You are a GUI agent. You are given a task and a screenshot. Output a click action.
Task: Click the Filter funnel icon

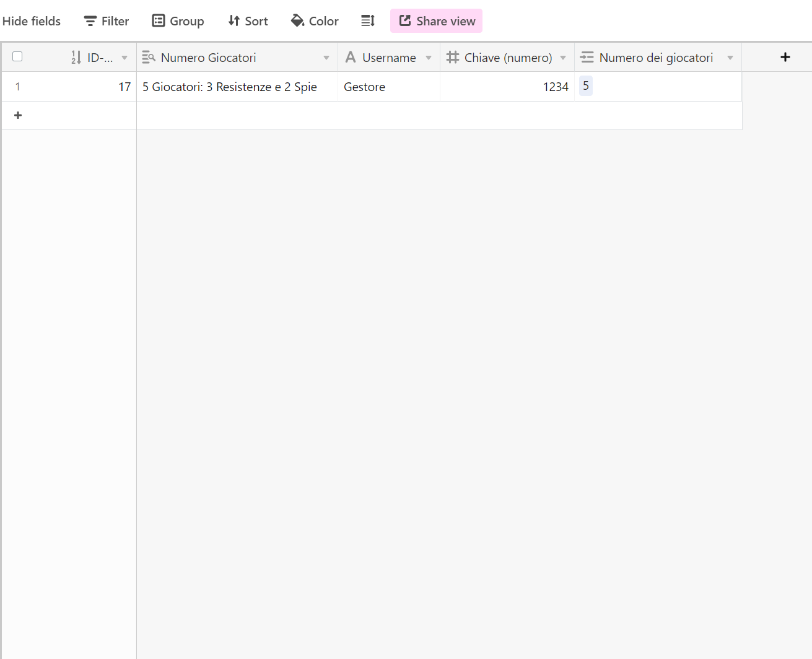pyautogui.click(x=90, y=21)
